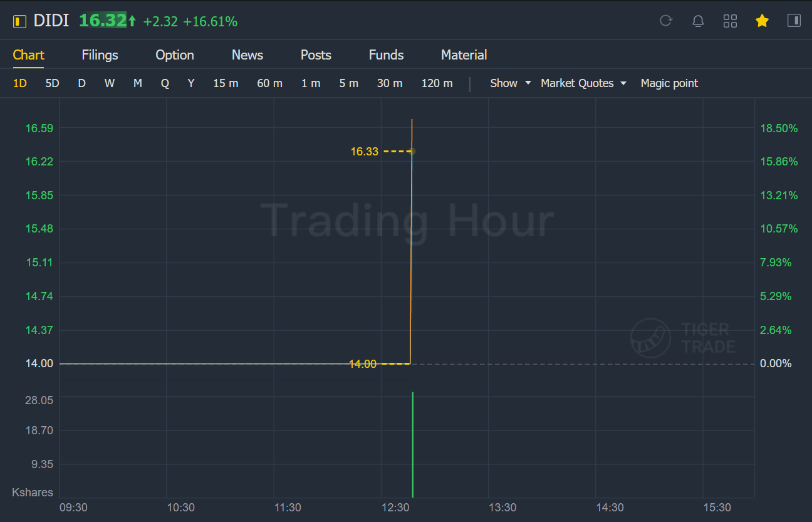The width and height of the screenshot is (812, 522).
Task: Expand the Show dropdown
Action: [511, 83]
